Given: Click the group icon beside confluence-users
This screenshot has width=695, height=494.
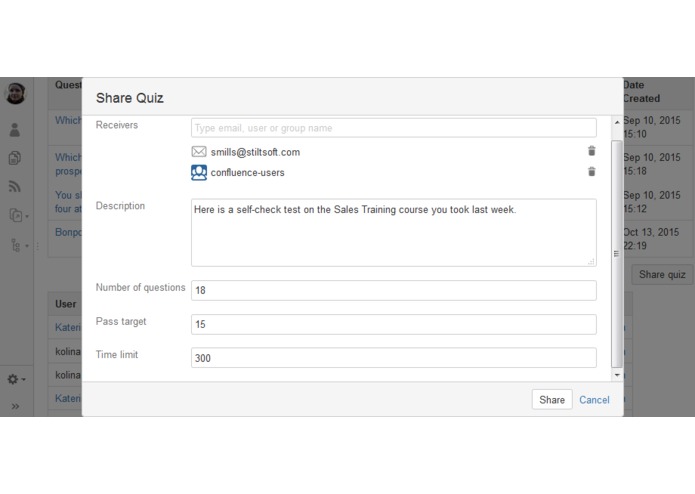Looking at the screenshot, I should tap(199, 172).
